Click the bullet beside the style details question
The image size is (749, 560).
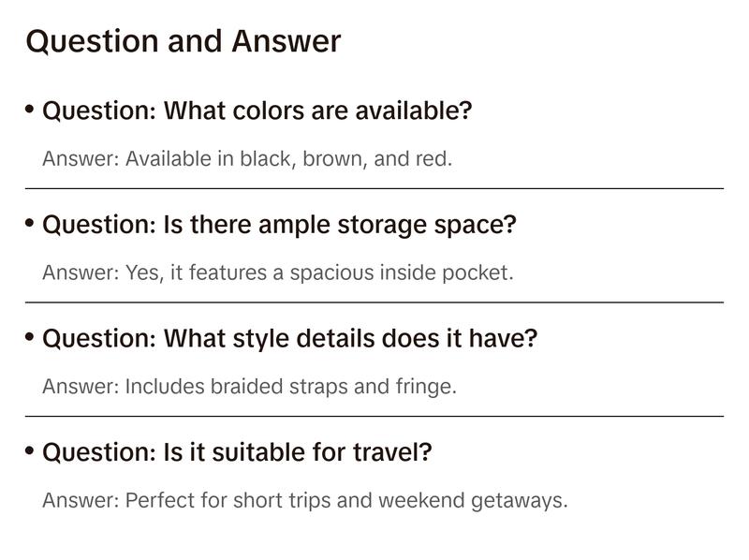coord(30,337)
